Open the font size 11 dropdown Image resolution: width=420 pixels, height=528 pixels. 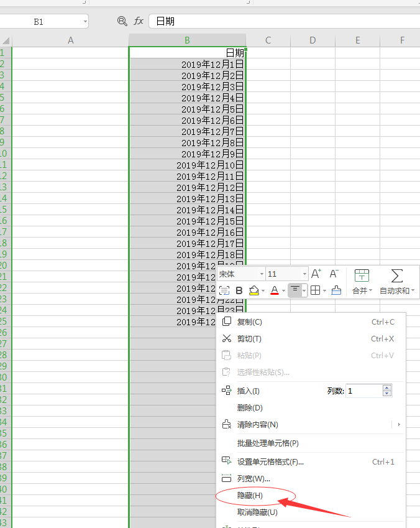pyautogui.click(x=304, y=274)
